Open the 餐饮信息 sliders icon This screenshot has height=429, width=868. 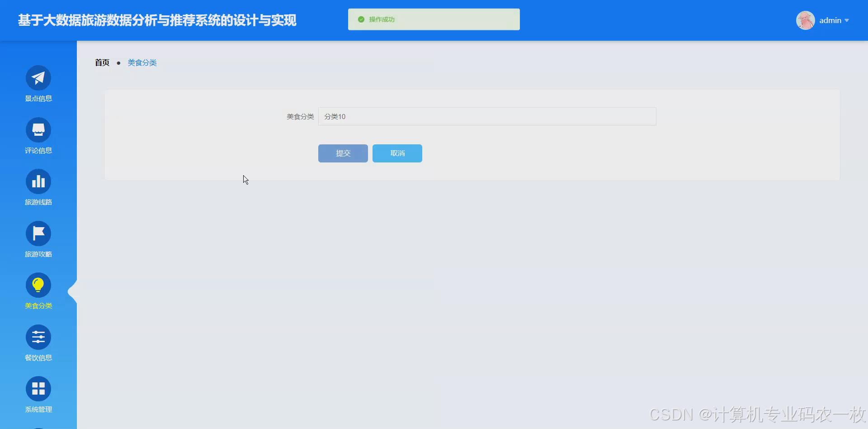(x=38, y=337)
